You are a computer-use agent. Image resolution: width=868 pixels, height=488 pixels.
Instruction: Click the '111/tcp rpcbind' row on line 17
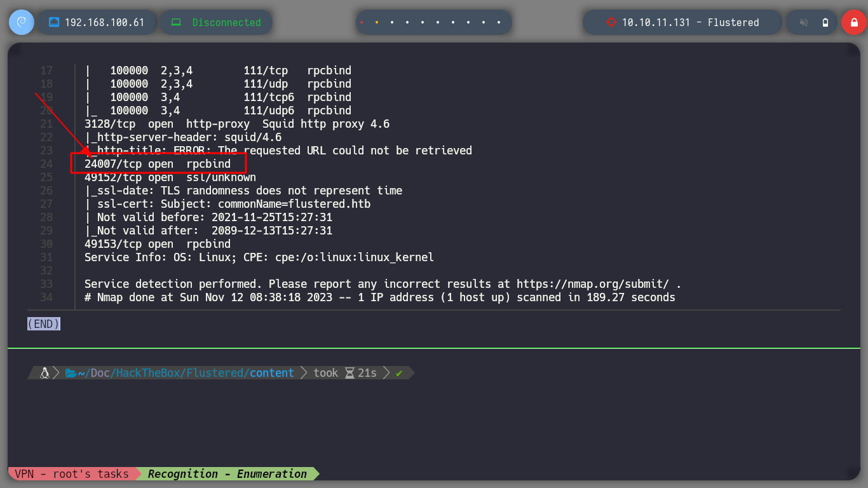pos(218,71)
